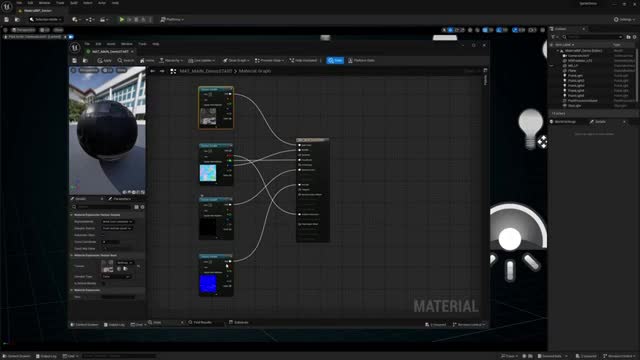640x360 pixels.
Task: Open the preview viewport options menu icon
Action: [73, 70]
